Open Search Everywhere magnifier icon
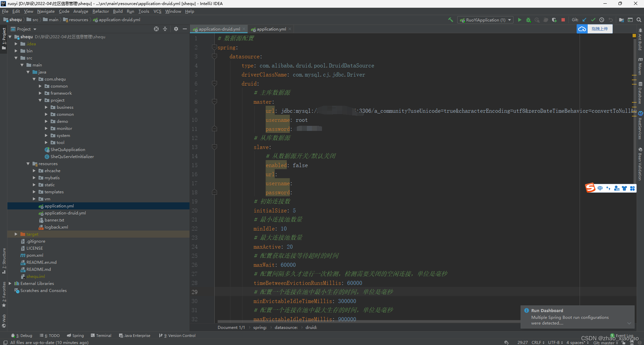The image size is (644, 345). click(639, 20)
